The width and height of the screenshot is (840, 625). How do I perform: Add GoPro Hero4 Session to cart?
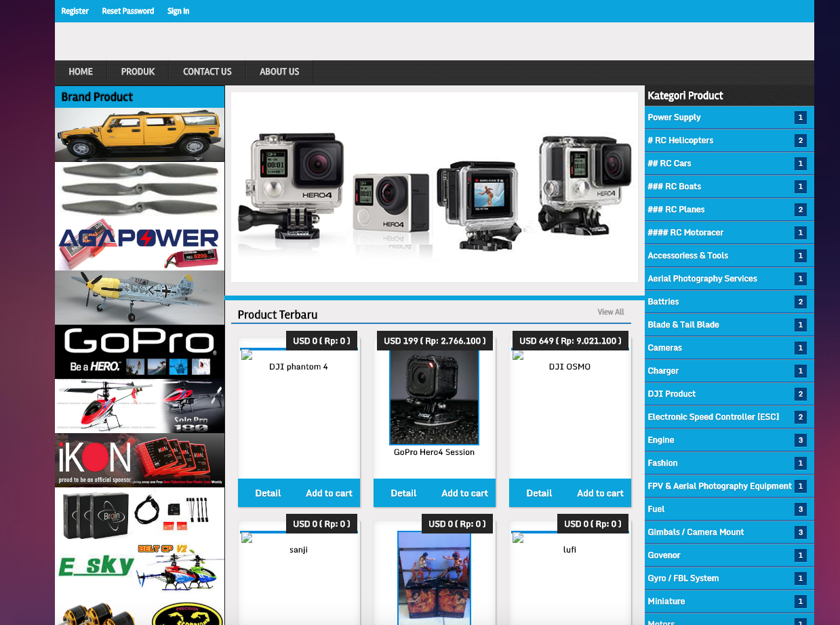(464, 493)
